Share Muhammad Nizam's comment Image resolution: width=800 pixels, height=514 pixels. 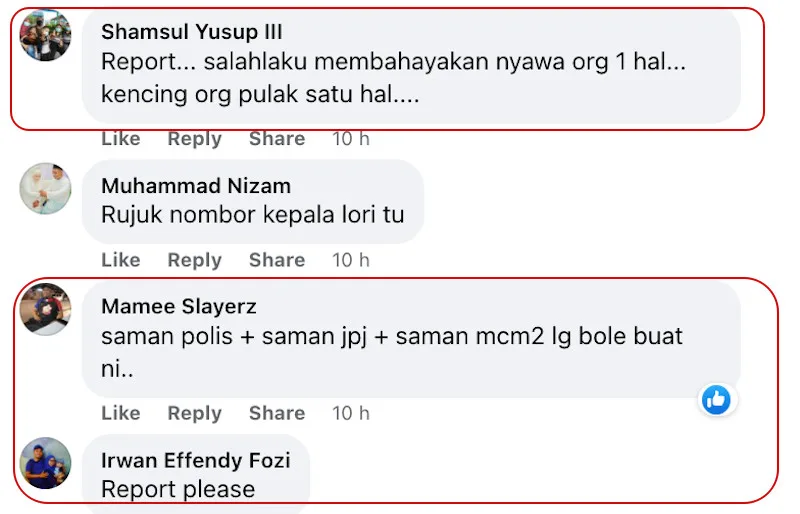click(x=277, y=260)
